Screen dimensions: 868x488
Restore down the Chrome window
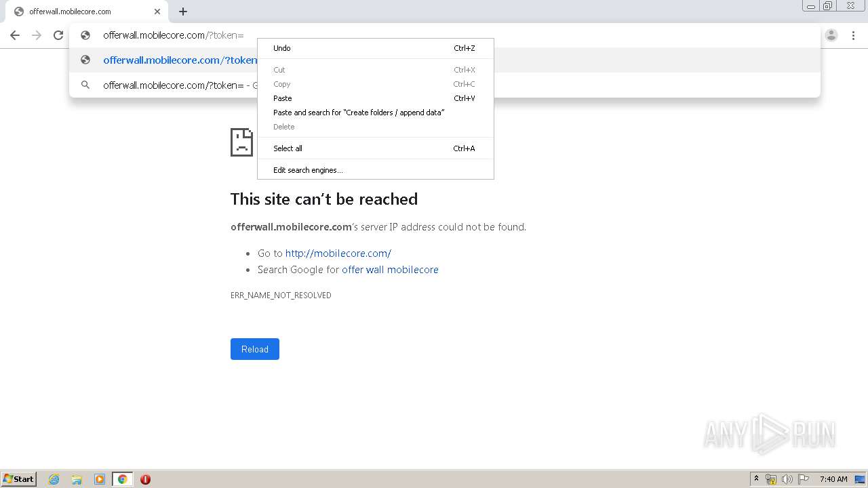click(x=828, y=6)
